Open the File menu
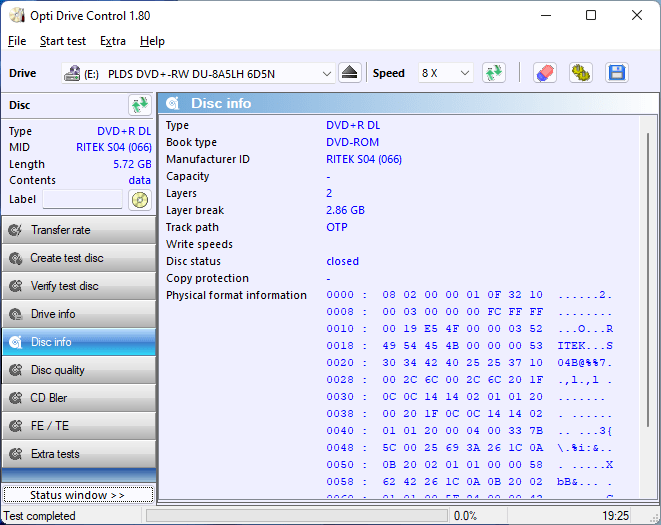 17,41
